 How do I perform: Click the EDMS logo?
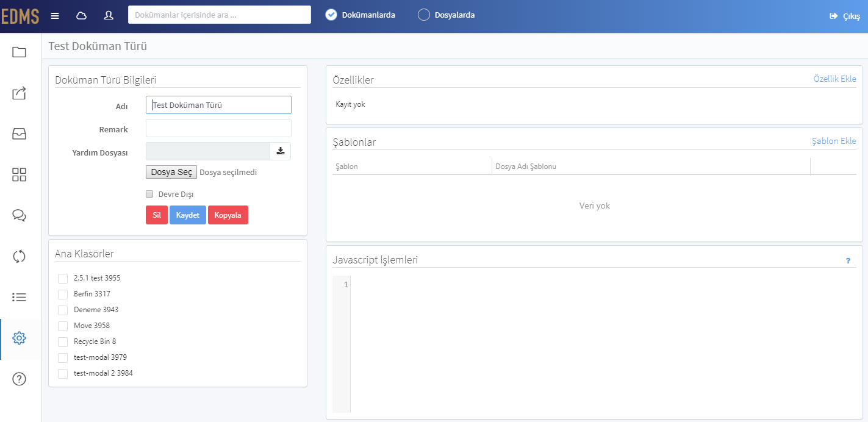click(20, 16)
